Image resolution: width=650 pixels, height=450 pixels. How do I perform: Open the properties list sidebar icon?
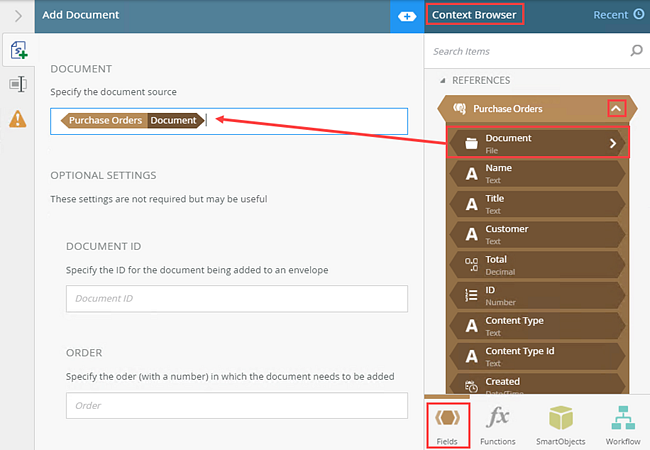point(17,85)
